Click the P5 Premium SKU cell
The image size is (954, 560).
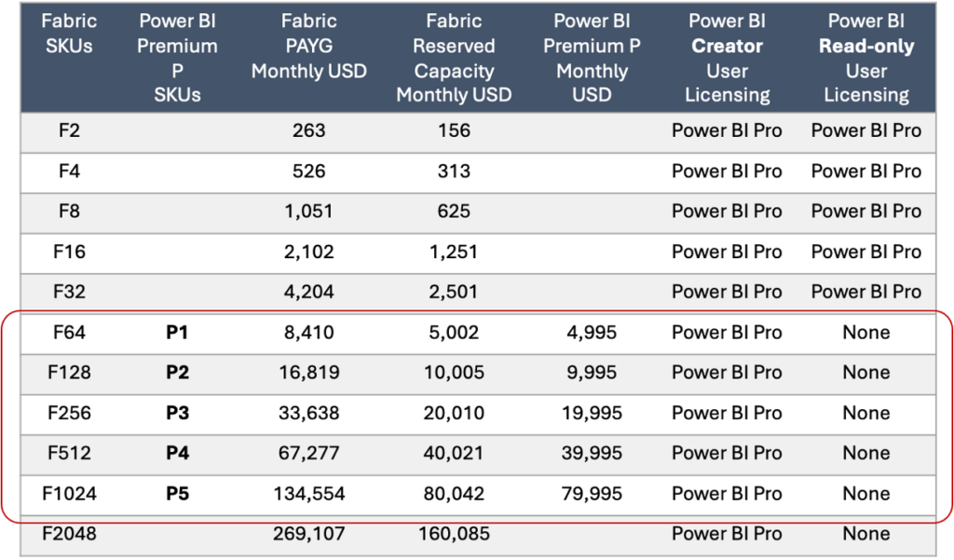tap(178, 493)
